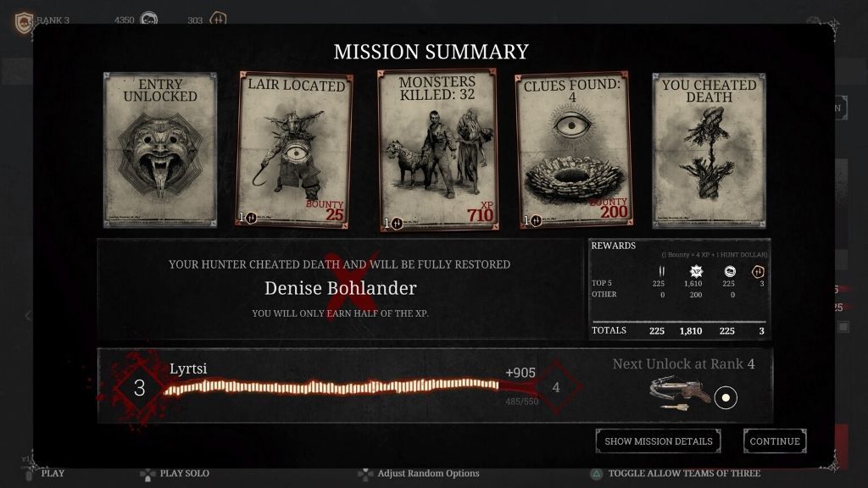This screenshot has height=488, width=868.
Task: Click the XP star icon in Rewards
Action: point(696,271)
